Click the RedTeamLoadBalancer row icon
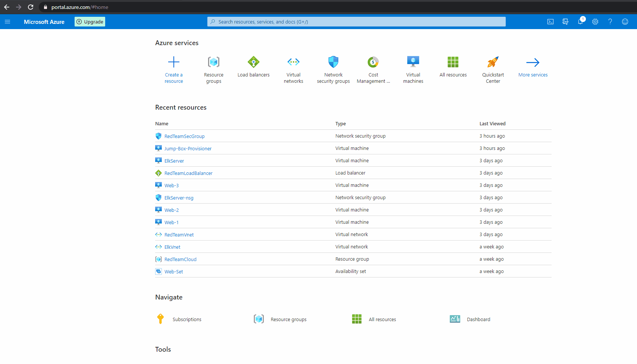The width and height of the screenshot is (637, 364). point(159,173)
